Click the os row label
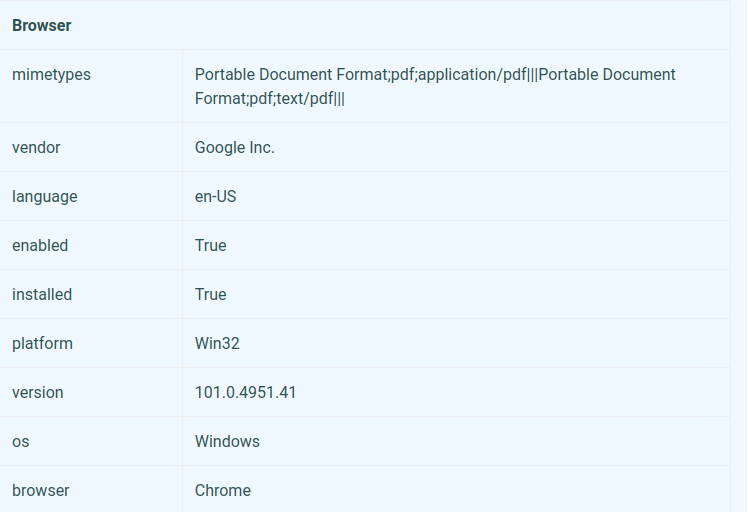The image size is (748, 512). (20, 442)
